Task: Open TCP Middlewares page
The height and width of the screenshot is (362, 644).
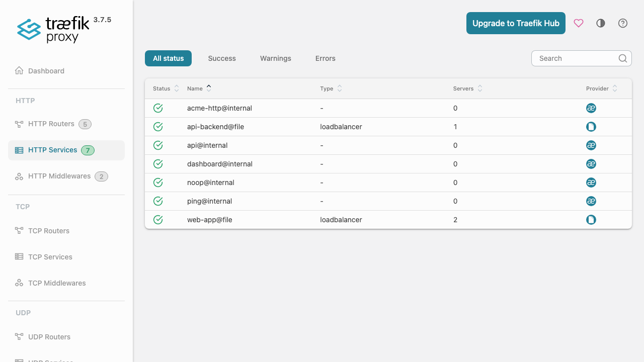Action: [x=66, y=283]
